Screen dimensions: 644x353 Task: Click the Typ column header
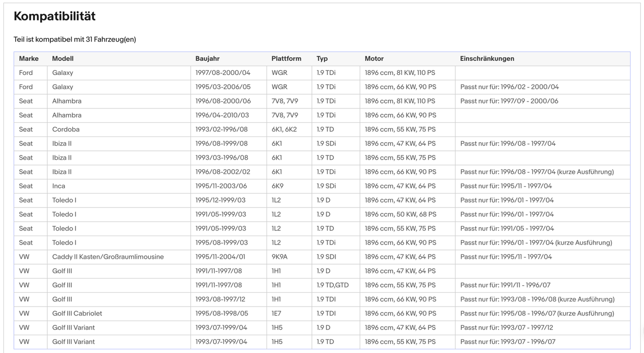coord(322,58)
